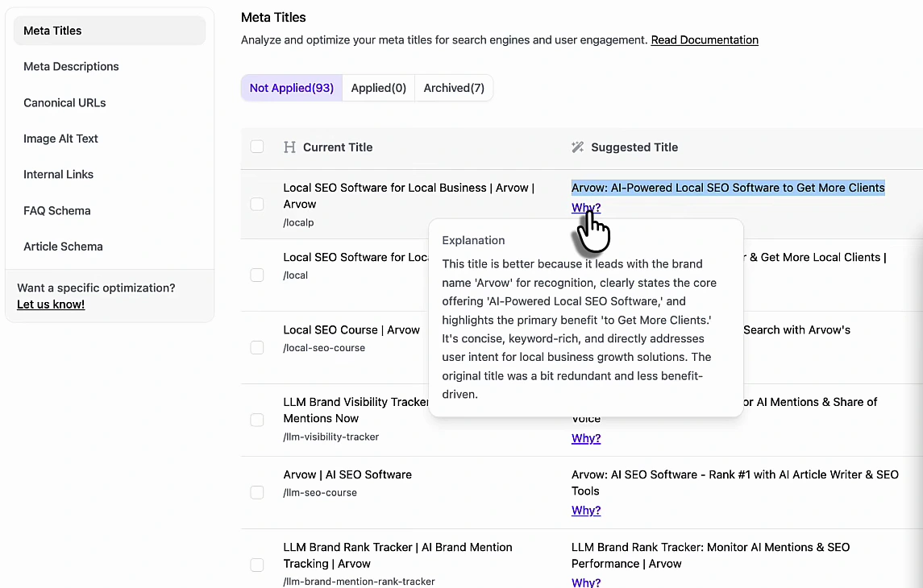Open FAQ Schema optimization
The height and width of the screenshot is (588, 923).
pos(57,210)
